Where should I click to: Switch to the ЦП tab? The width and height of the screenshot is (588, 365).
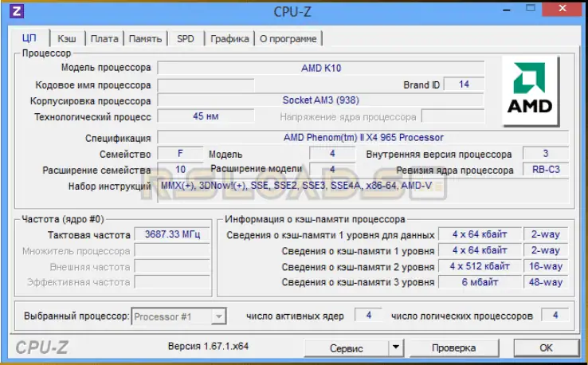pos(29,38)
